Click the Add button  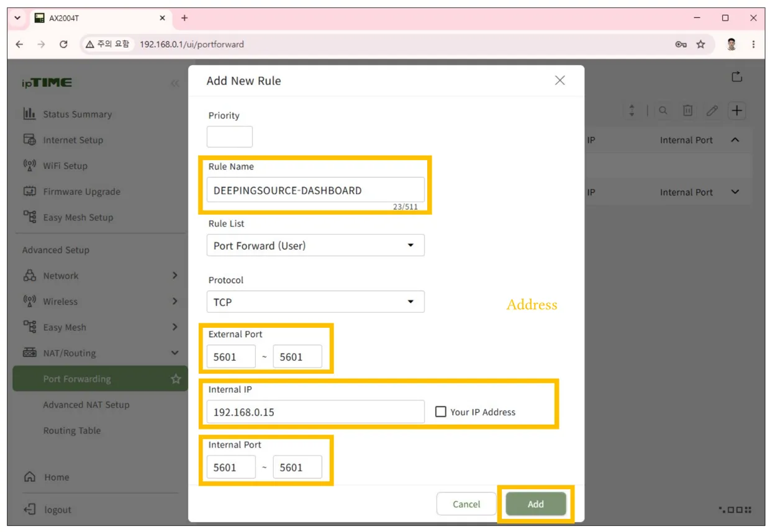(x=536, y=504)
